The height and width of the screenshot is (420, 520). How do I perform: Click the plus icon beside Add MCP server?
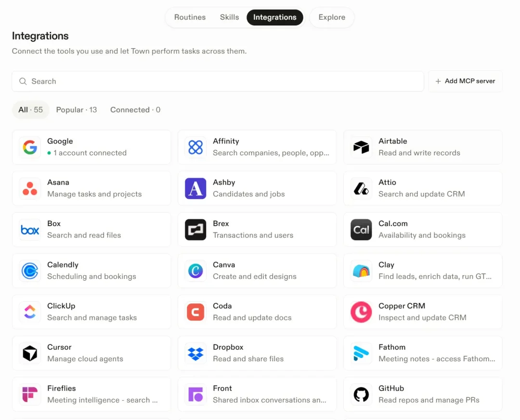pyautogui.click(x=438, y=81)
